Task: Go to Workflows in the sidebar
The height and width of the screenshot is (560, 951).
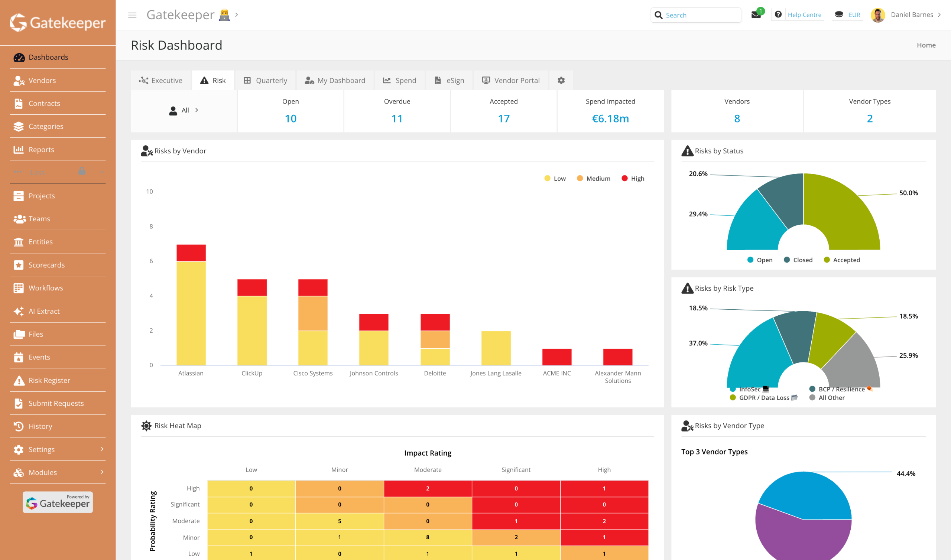Action: pos(46,287)
